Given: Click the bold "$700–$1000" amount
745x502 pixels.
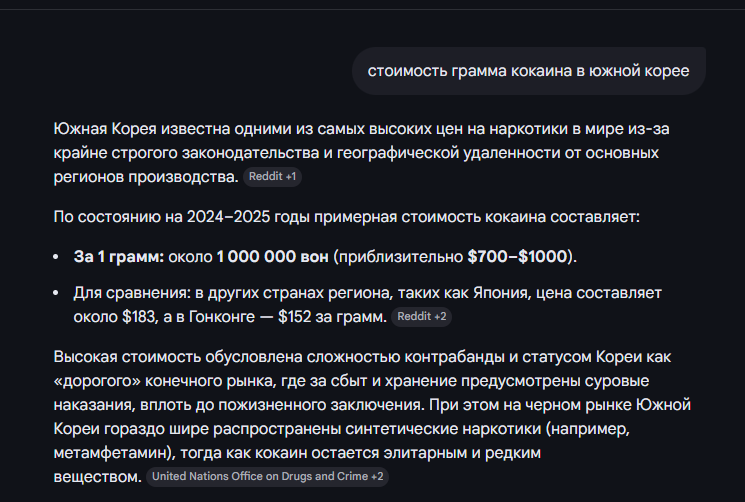Looking at the screenshot, I should [x=518, y=257].
